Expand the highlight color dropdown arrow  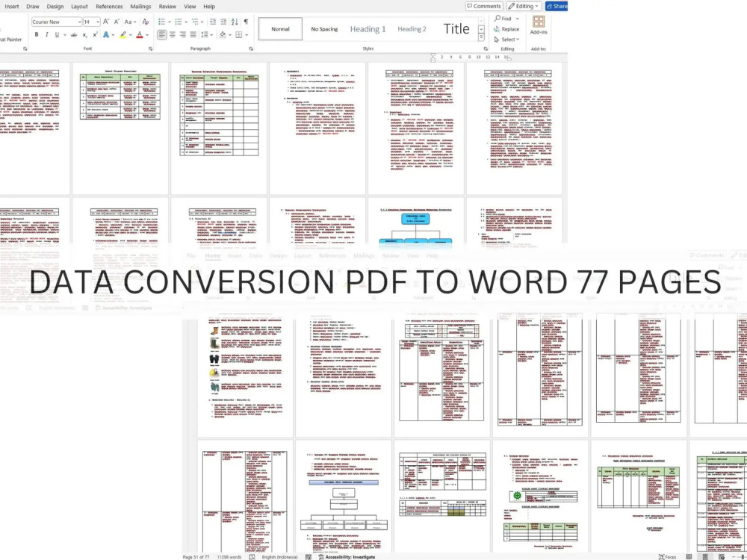tap(131, 35)
